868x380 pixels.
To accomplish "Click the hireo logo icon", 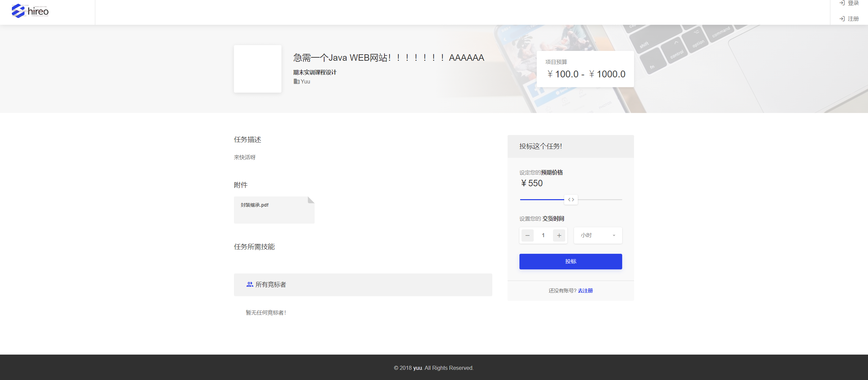I will click(18, 11).
